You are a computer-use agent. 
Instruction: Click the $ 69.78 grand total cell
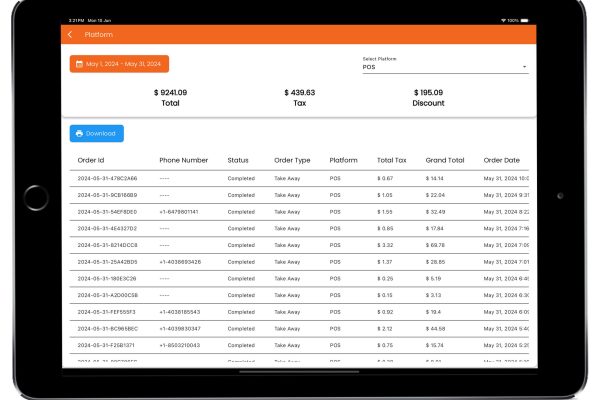[x=436, y=245]
